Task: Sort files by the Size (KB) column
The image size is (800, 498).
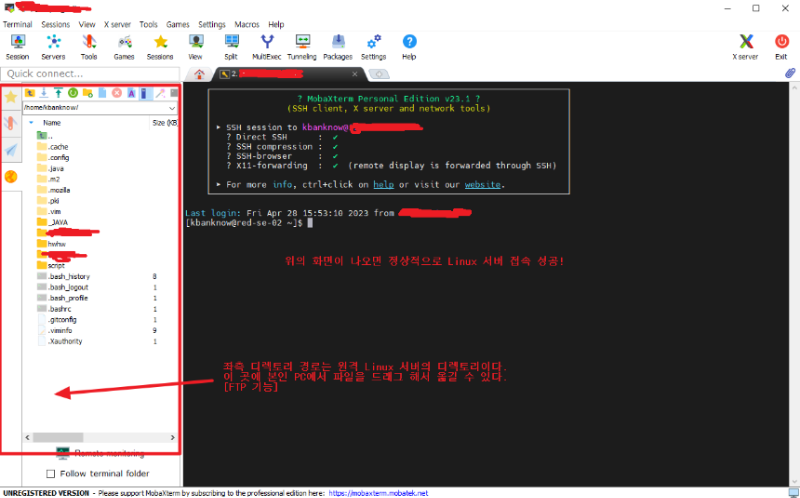Action: coord(164,123)
